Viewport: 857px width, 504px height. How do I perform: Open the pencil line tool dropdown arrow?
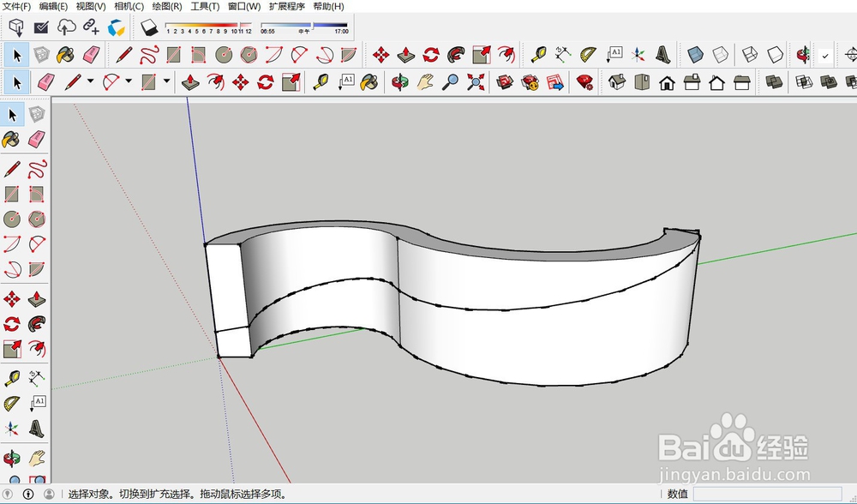pyautogui.click(x=90, y=81)
